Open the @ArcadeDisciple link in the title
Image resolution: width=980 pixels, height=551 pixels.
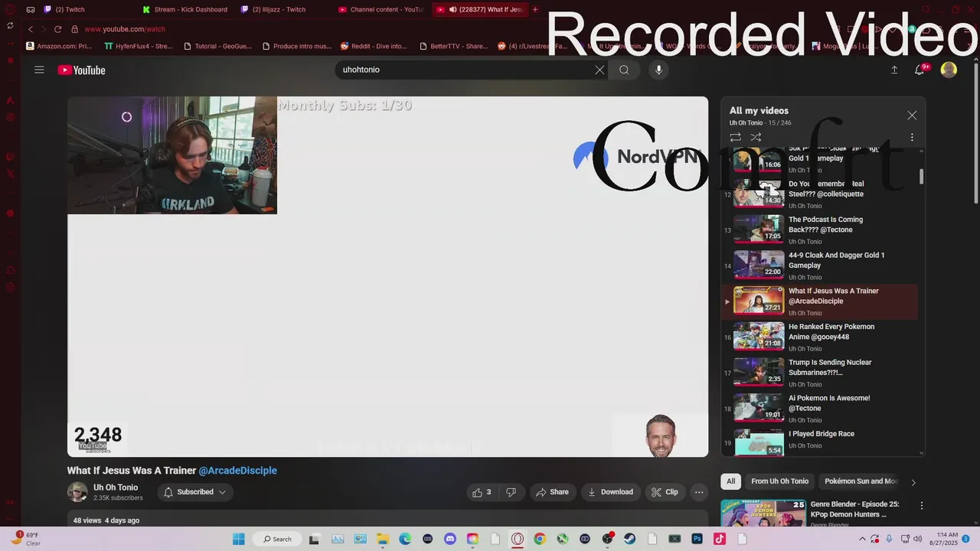click(238, 471)
